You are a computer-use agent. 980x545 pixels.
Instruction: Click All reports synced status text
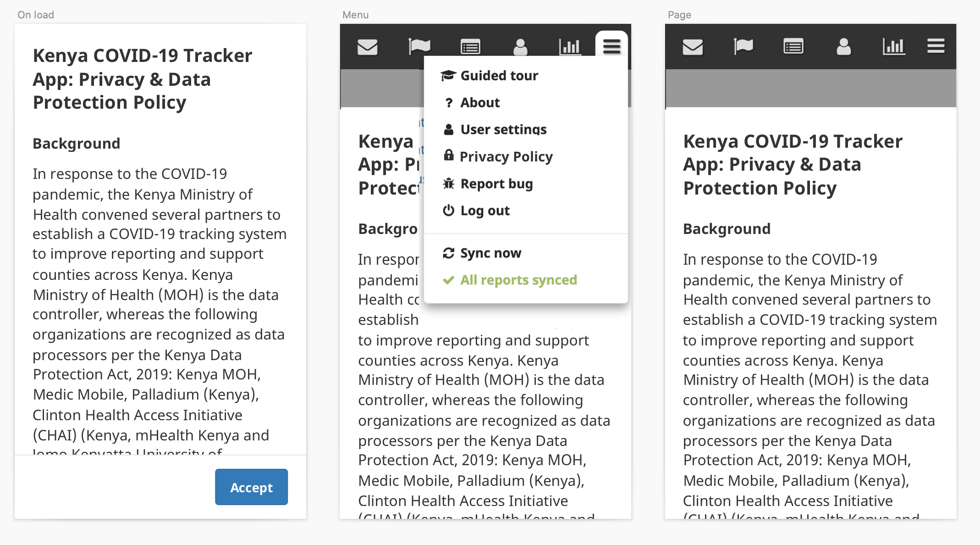coord(518,280)
